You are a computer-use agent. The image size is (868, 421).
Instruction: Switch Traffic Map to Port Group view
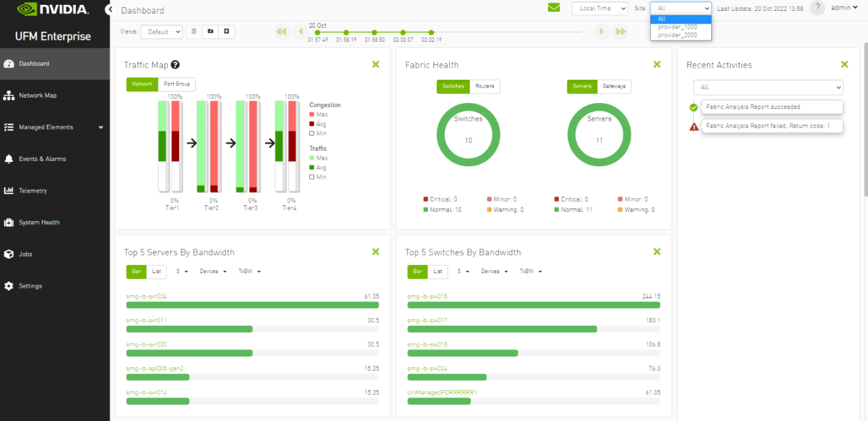point(177,84)
